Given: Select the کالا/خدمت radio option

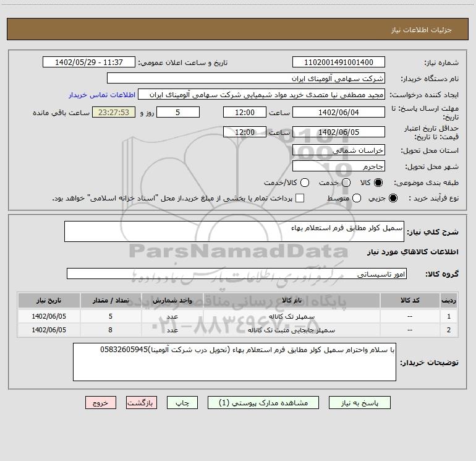Looking at the screenshot, I should coord(305,183).
